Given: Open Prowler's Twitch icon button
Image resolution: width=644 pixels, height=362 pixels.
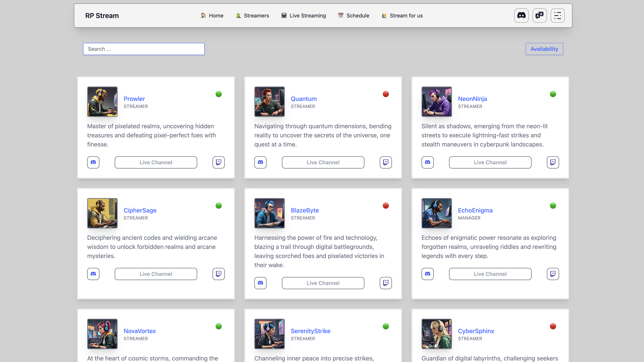Looking at the screenshot, I should point(218,162).
